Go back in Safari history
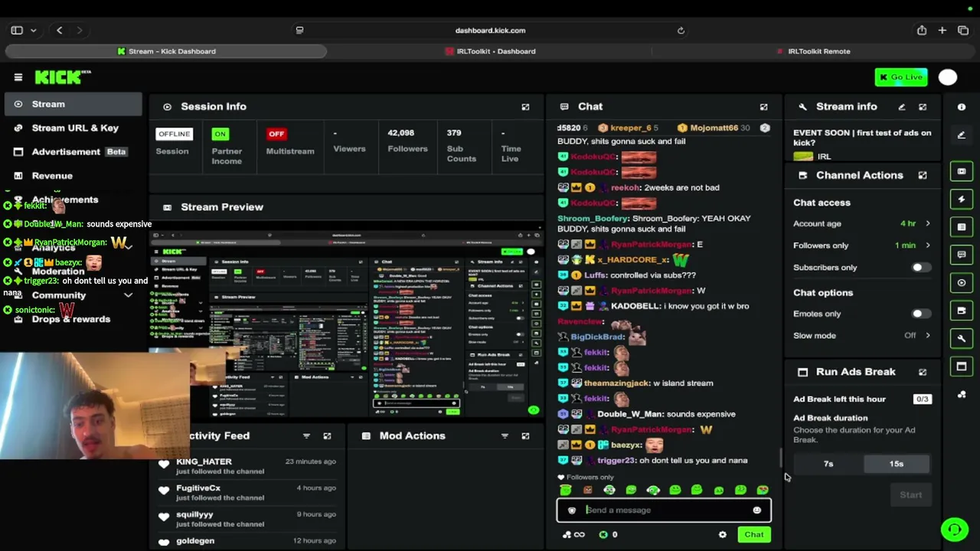This screenshot has height=551, width=980. 59,31
